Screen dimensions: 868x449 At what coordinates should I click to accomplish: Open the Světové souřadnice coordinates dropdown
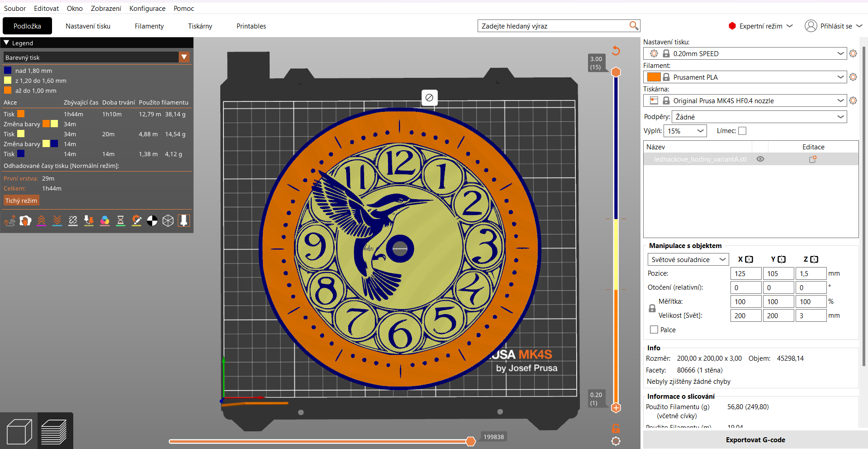[x=688, y=259]
